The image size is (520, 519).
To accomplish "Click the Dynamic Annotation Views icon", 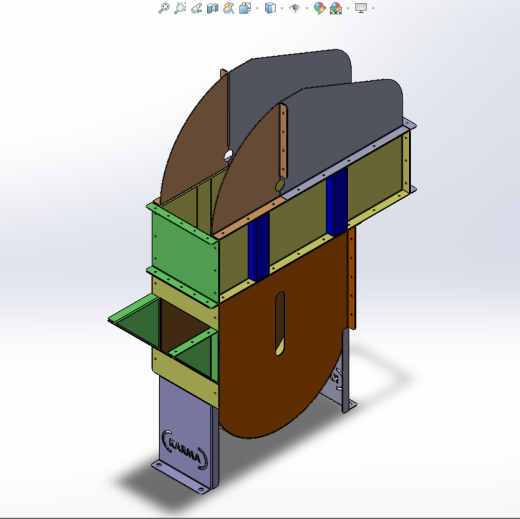I will pyautogui.click(x=229, y=8).
